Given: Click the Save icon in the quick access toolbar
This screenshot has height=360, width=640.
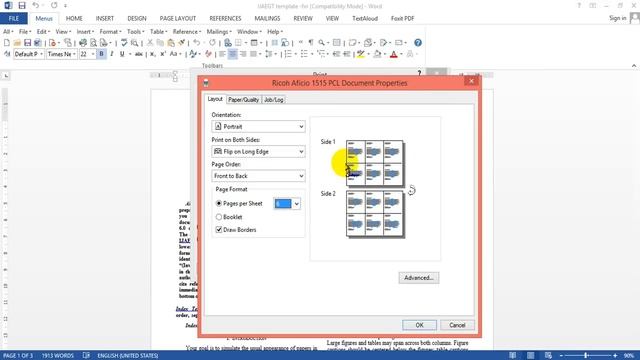Looking at the screenshot, I should click(x=22, y=6).
